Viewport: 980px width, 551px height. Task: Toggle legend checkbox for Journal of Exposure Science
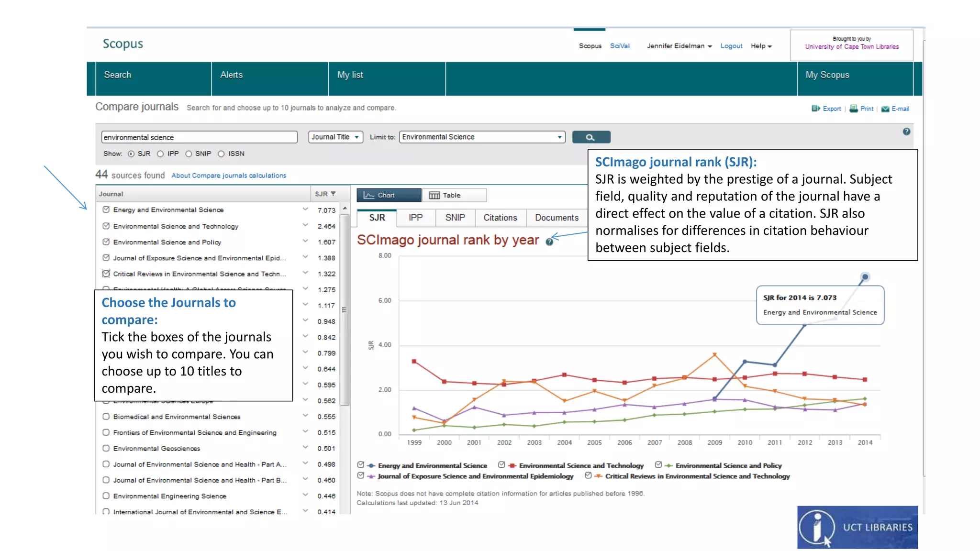click(361, 475)
